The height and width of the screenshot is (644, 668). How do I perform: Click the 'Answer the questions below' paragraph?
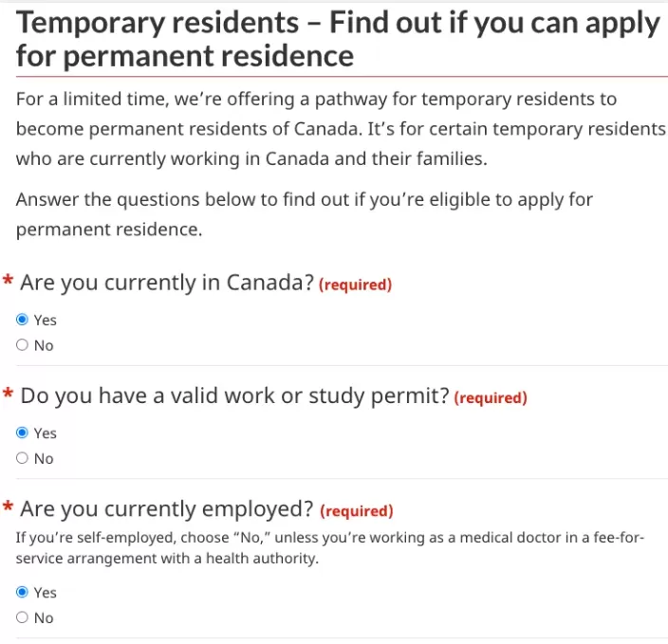[305, 214]
